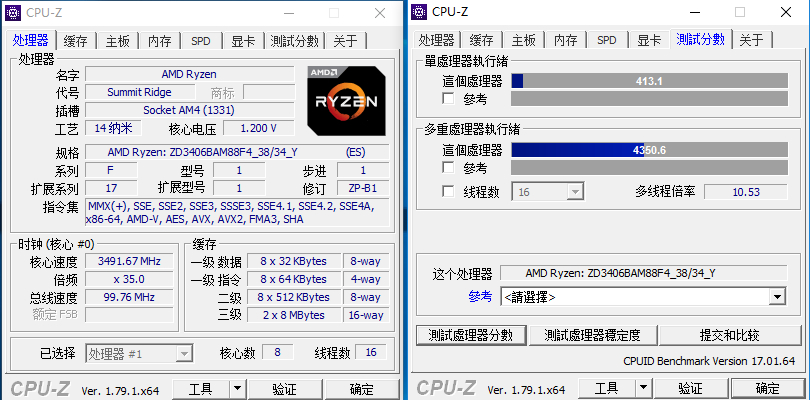Enable multi-thread 參考 checkbox
Screen dimensions: 810x400
coord(448,167)
